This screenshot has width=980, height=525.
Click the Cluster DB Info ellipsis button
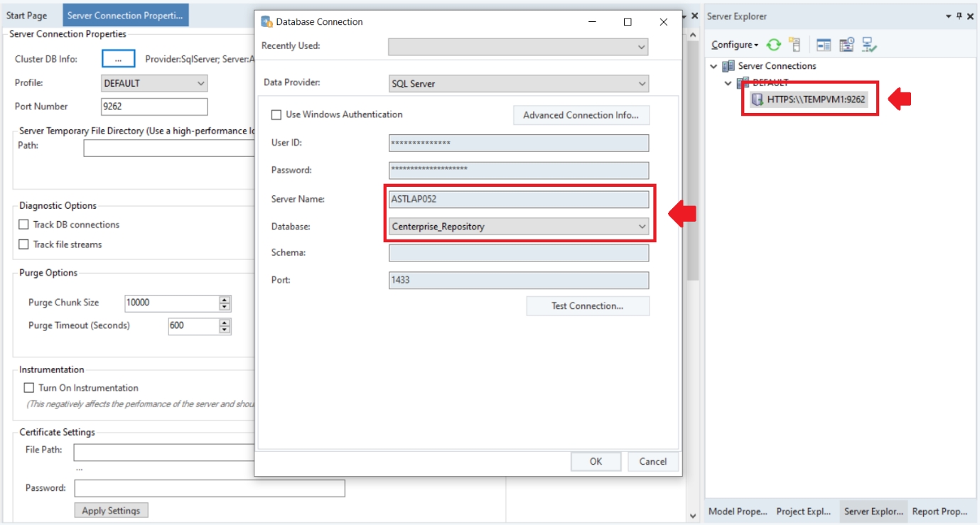(x=118, y=60)
